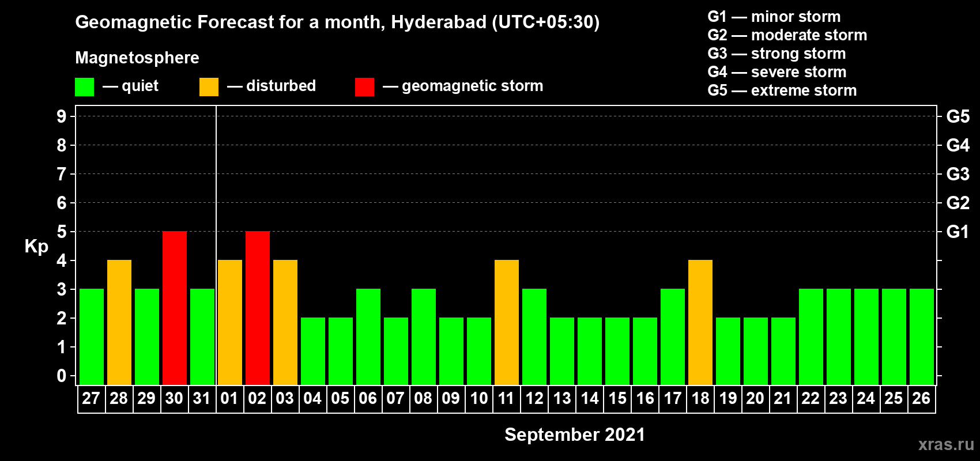
Task: Select the green bar for September 12
Action: click(534, 337)
